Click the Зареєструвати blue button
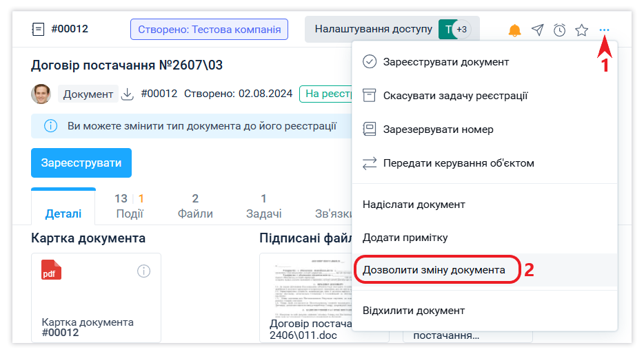This screenshot has width=644, height=354. click(x=81, y=163)
